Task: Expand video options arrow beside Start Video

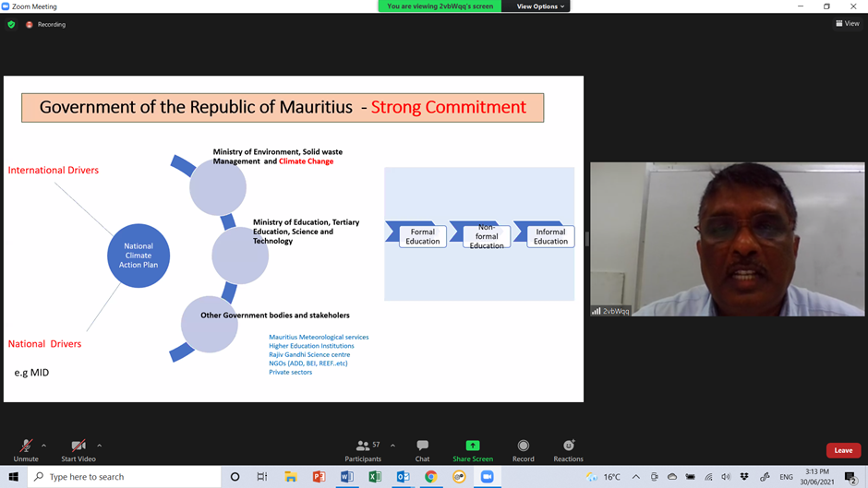Action: [100, 446]
